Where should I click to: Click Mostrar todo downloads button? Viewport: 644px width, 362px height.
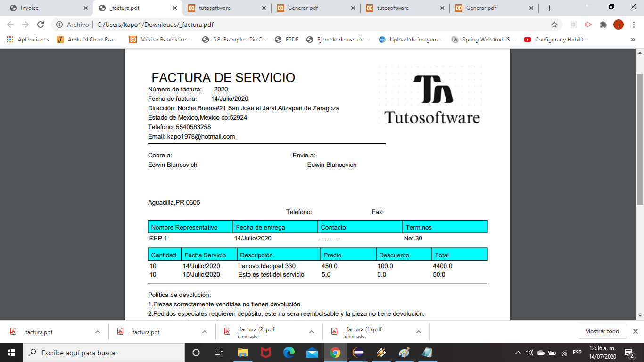602,331
